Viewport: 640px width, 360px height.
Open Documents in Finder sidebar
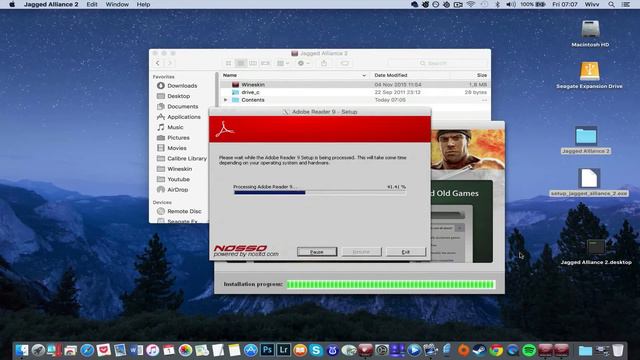click(x=178, y=106)
